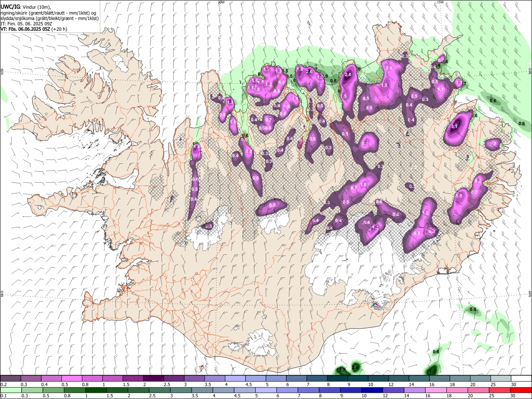This screenshot has width=532, height=399.
Task: Click the 3.1 precipitation value on the map
Action: click(454, 127)
